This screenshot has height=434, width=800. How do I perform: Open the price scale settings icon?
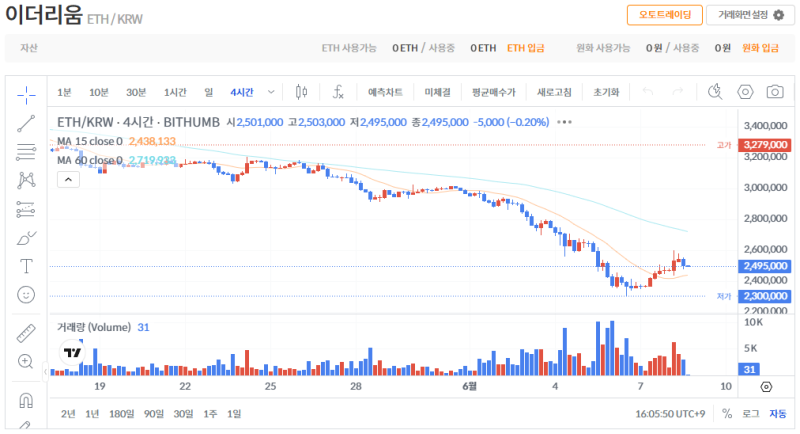click(766, 387)
